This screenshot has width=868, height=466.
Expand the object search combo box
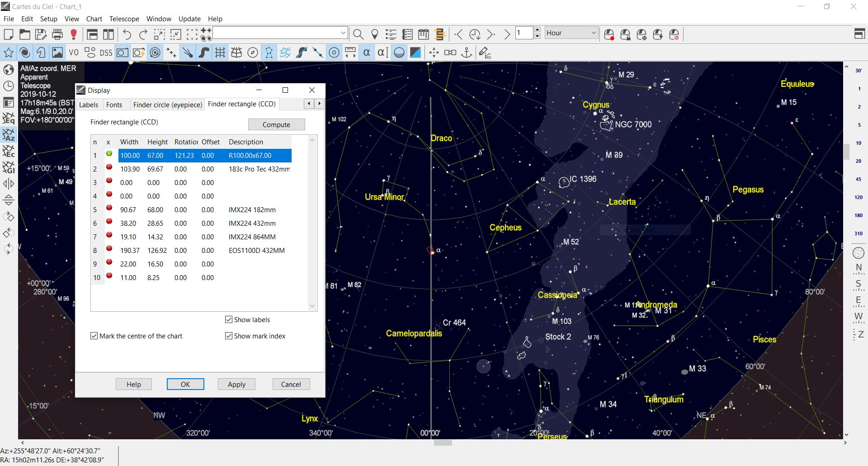pos(343,33)
